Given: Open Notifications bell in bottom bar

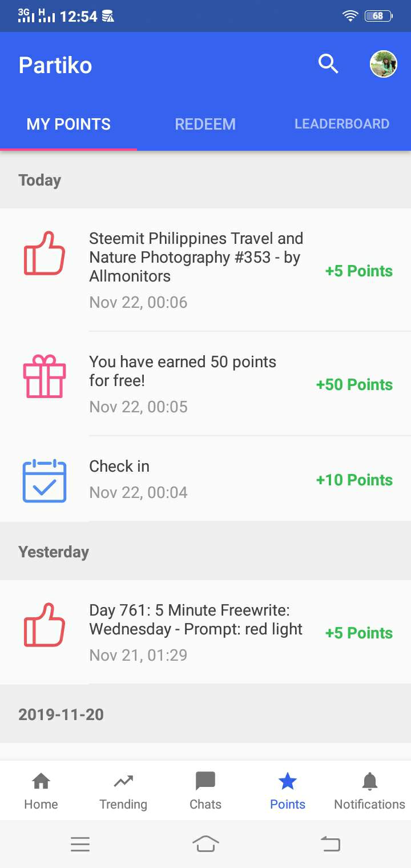Looking at the screenshot, I should coord(369,790).
